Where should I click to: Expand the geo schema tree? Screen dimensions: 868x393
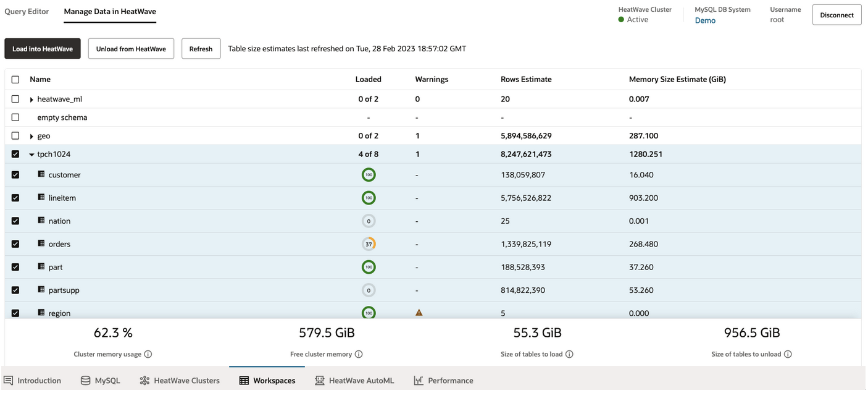[31, 137]
